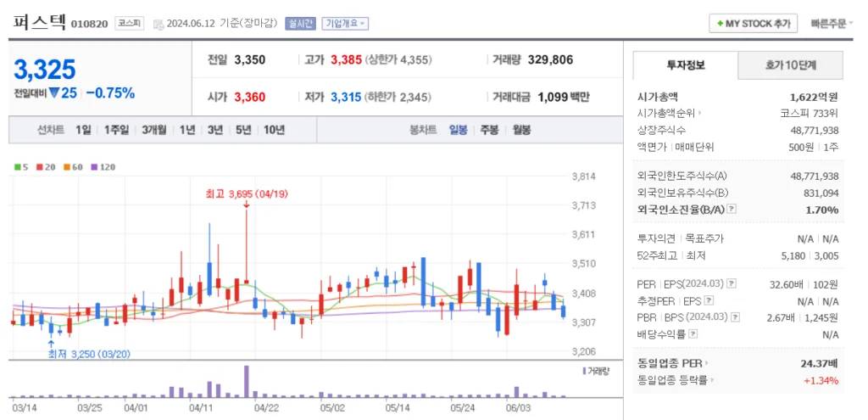The width and height of the screenshot is (868, 420).
Task: Click the 거래량 volume legend marker
Action: coord(596,371)
